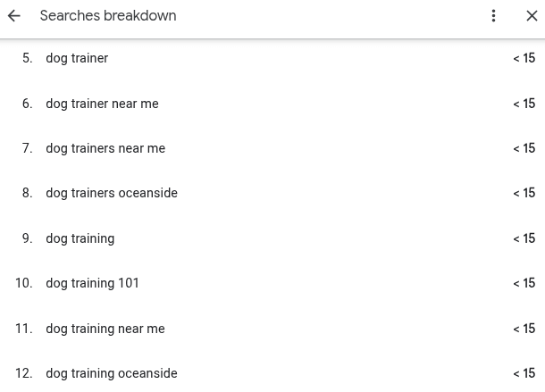This screenshot has width=545, height=392.
Task: Choose the "dog trainers oceanside" query
Action: pos(112,193)
